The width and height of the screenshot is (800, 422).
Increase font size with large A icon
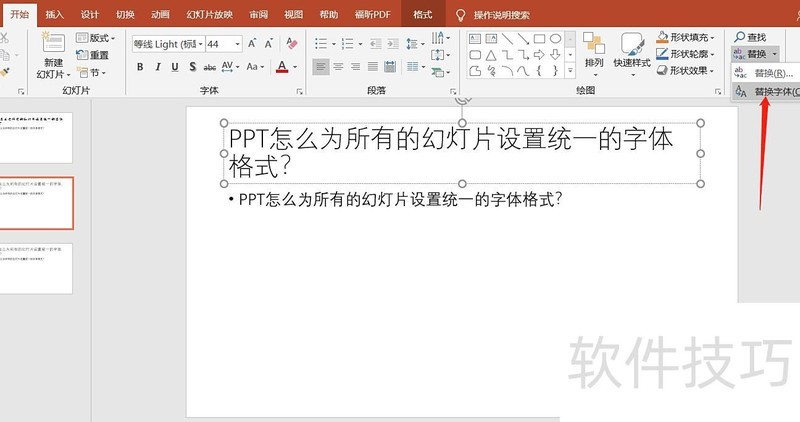[252, 44]
